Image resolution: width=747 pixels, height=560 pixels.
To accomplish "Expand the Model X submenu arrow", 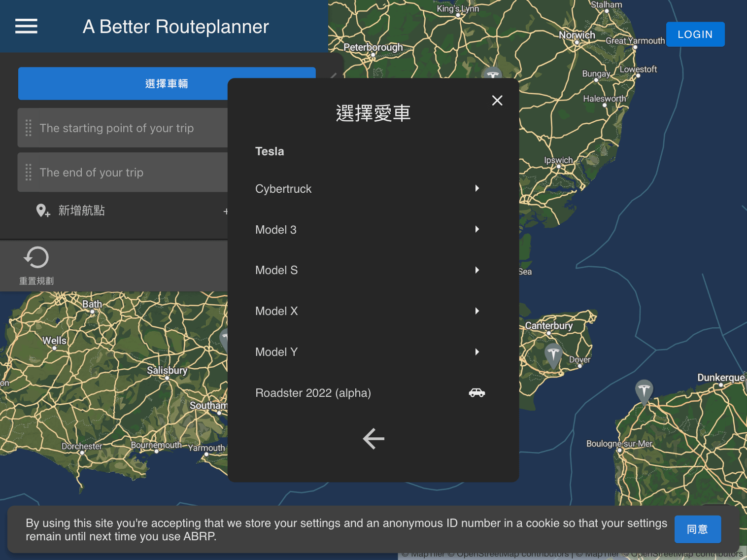I will pyautogui.click(x=477, y=311).
